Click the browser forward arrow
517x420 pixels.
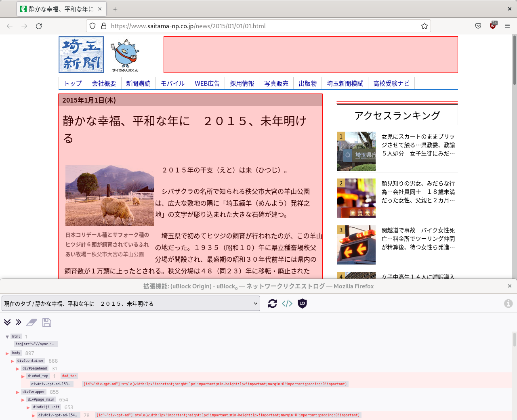click(24, 26)
